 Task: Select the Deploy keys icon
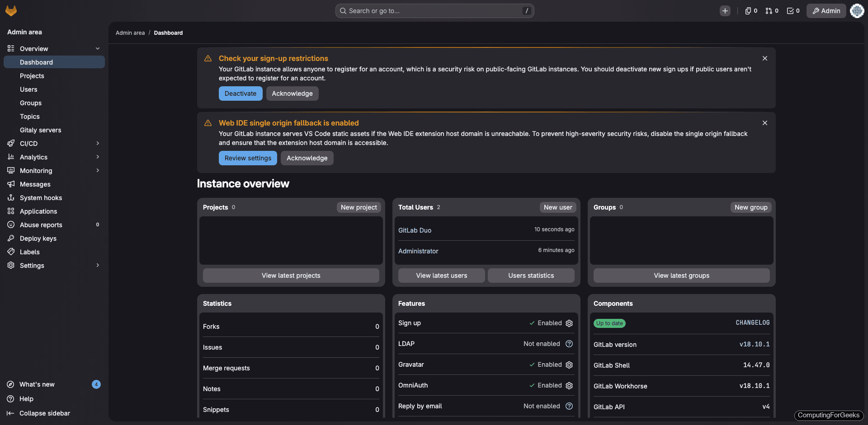click(x=11, y=238)
